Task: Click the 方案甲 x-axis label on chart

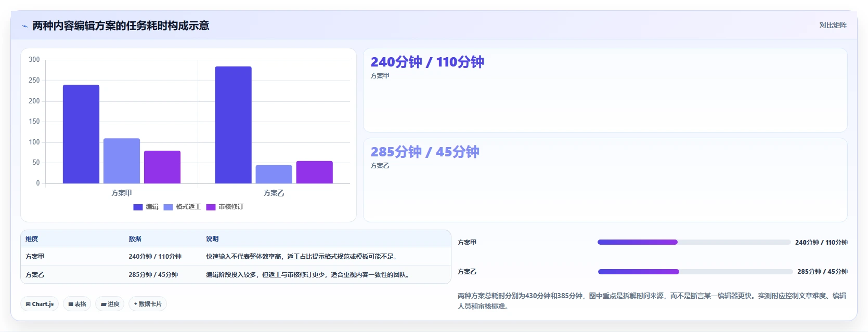Action: tap(122, 193)
